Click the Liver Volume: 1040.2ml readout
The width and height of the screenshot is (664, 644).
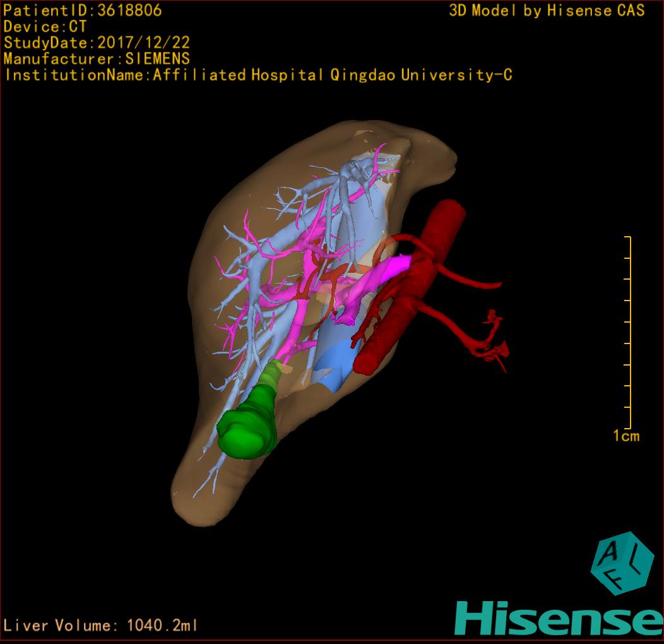[100, 625]
